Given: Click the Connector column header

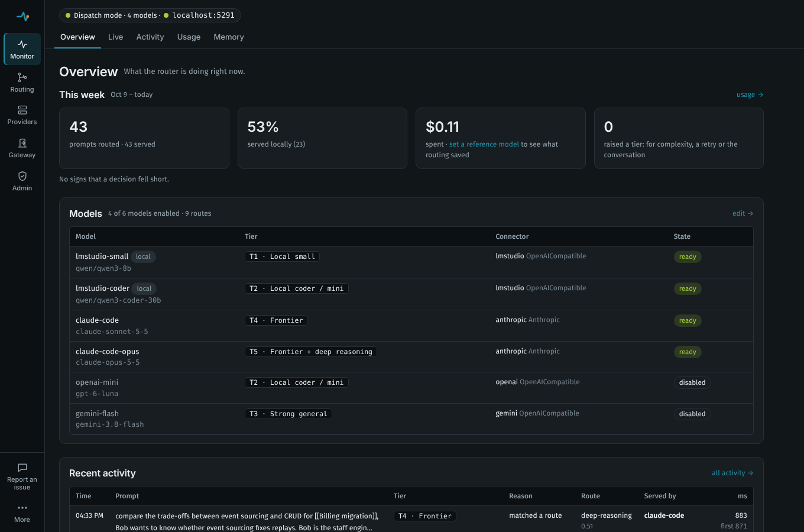Looking at the screenshot, I should [x=512, y=236].
